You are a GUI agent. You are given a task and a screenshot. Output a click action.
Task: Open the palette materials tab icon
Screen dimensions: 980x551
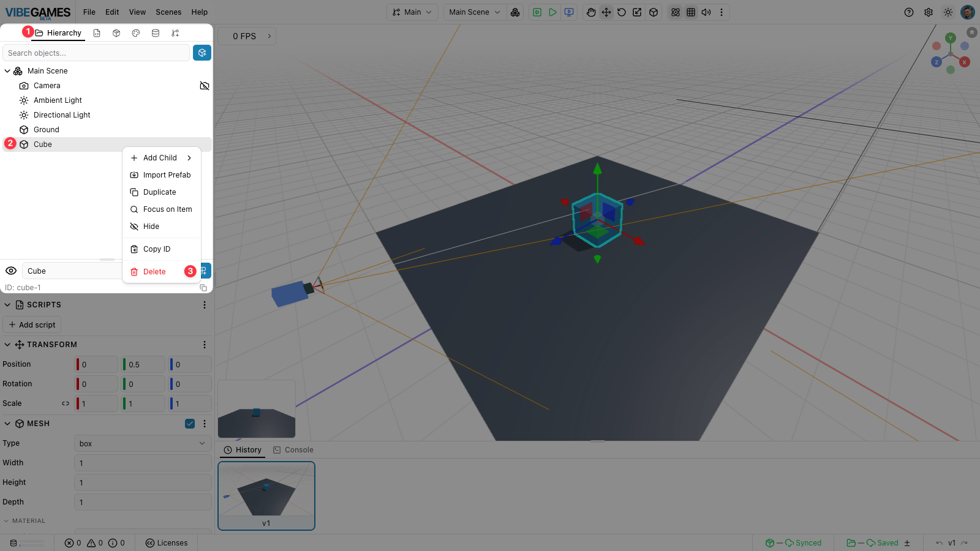136,33
